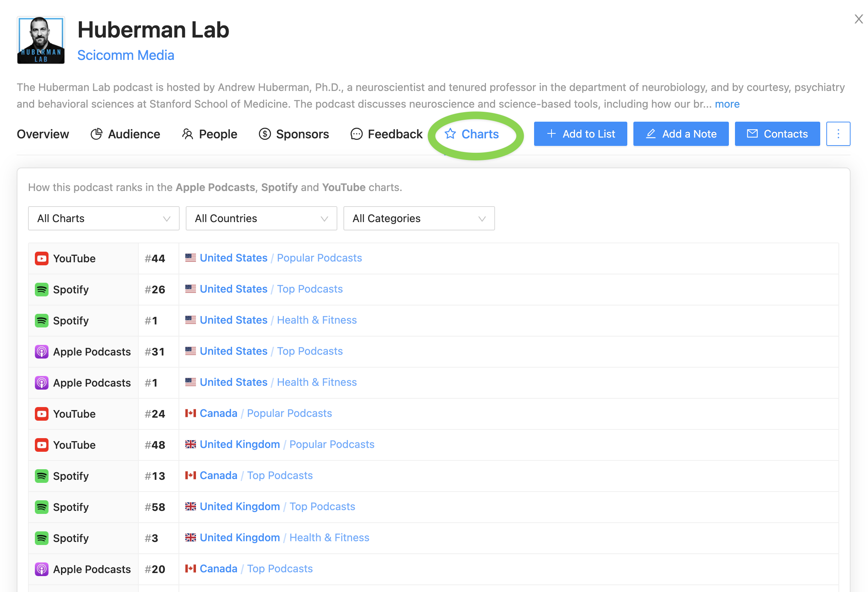The width and height of the screenshot is (868, 592).
Task: Switch to the Overview tab
Action: (43, 134)
